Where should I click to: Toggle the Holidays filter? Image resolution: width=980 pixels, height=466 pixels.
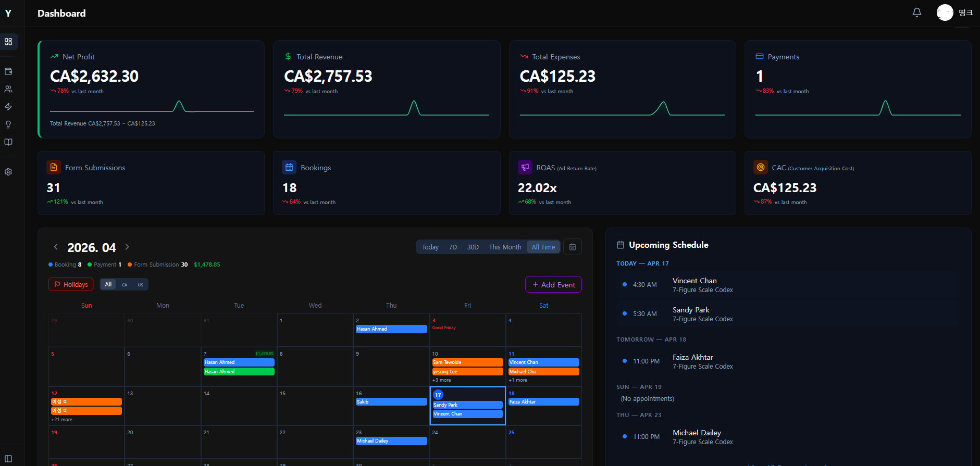[71, 284]
